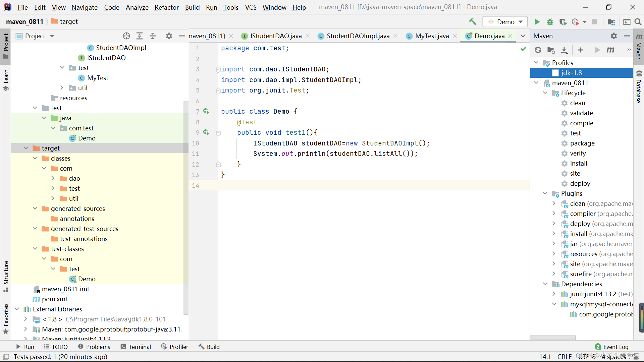Image resolution: width=644 pixels, height=362 pixels.
Task: Generate sources and update folders icon
Action: click(x=551, y=50)
